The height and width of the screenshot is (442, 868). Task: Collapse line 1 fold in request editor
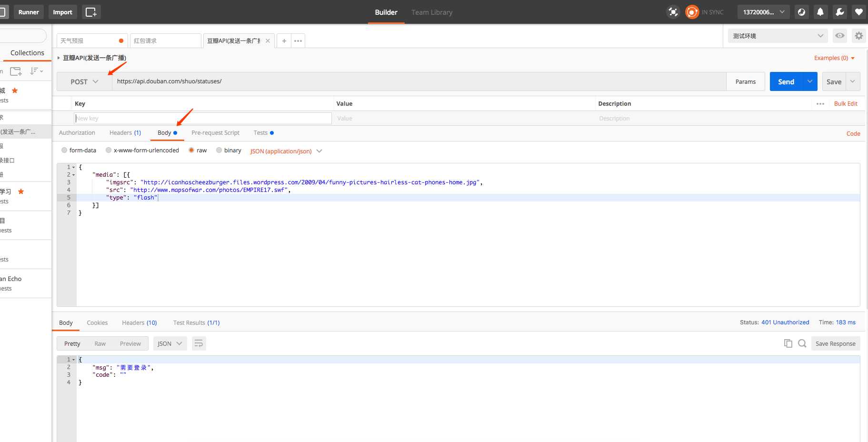pos(74,167)
